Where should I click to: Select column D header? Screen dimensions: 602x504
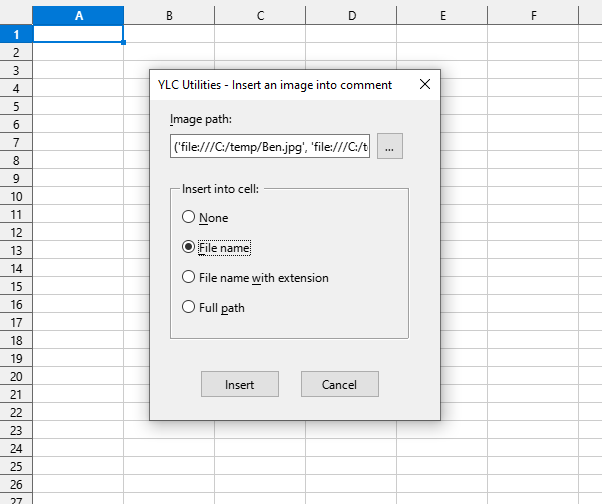[x=351, y=16]
